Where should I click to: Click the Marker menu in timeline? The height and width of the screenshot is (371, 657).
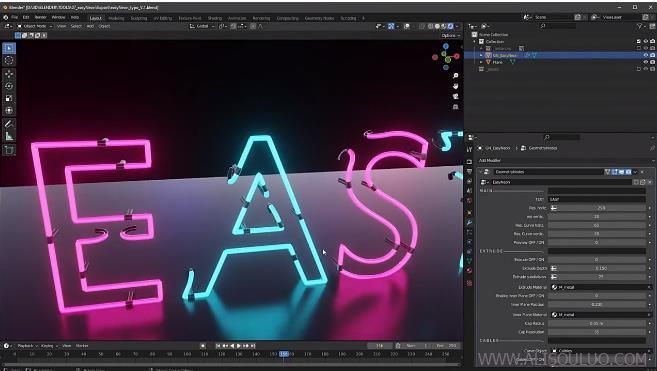point(82,346)
